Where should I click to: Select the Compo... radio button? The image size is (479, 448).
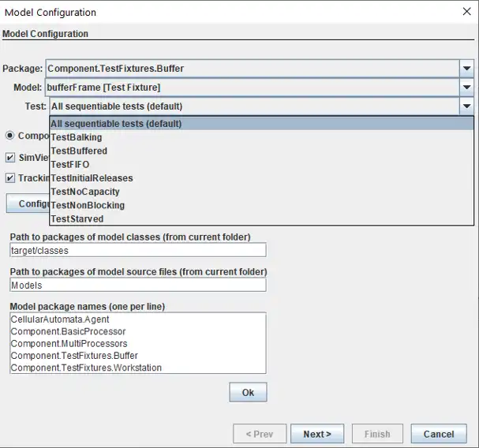[x=9, y=136]
